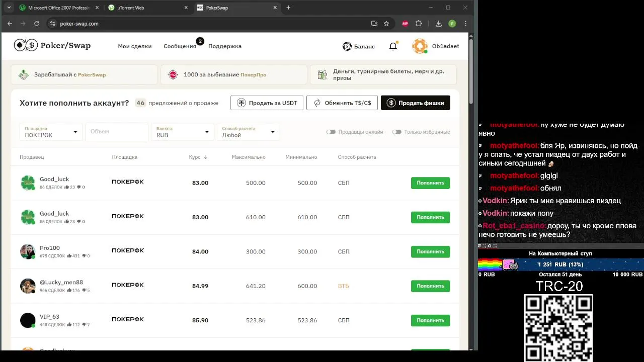Click the donation goal progress bar
644x362 pixels.
coord(560,264)
